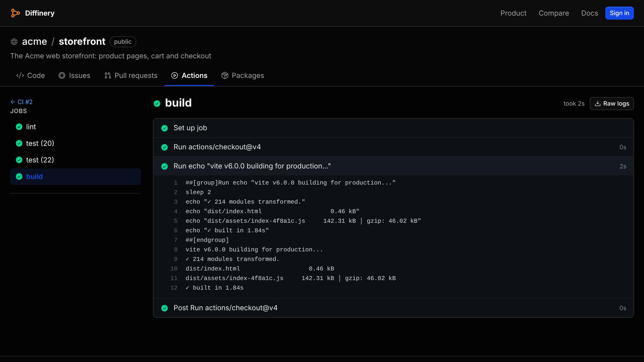Click the Set up job success icon

(x=165, y=128)
